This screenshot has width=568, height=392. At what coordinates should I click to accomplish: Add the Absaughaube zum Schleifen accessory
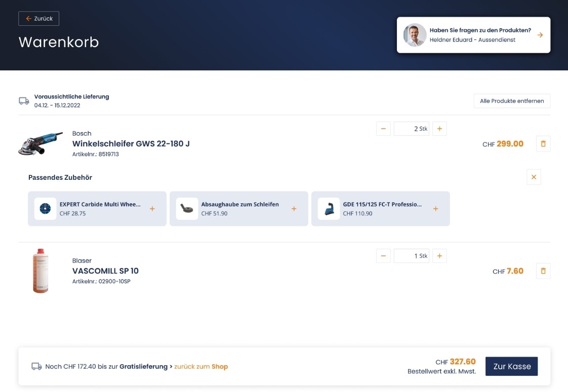294,209
